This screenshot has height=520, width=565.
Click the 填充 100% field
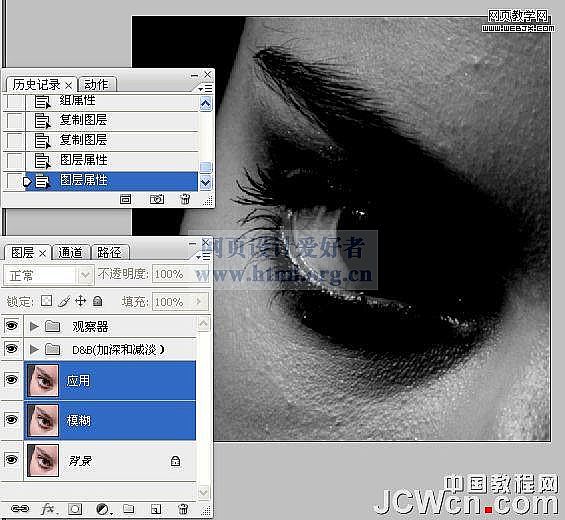click(172, 302)
